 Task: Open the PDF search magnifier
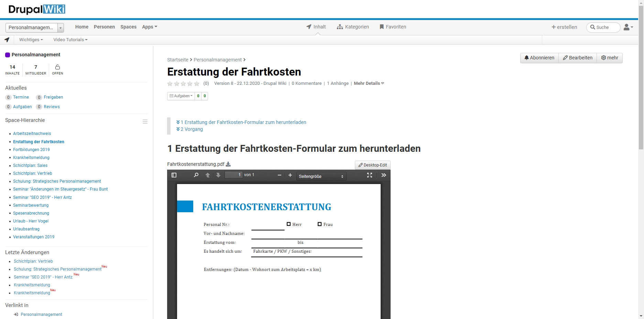coord(196,175)
